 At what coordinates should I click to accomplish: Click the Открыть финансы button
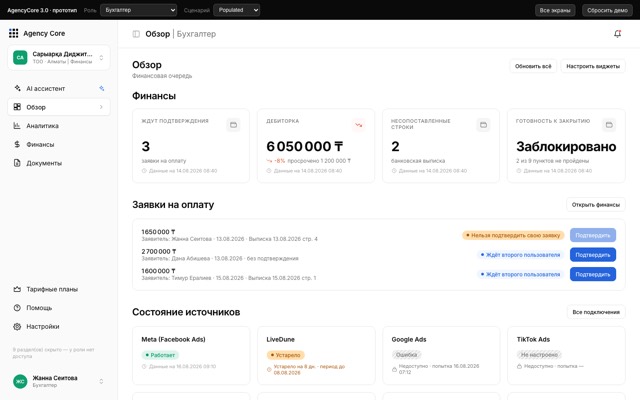point(596,204)
